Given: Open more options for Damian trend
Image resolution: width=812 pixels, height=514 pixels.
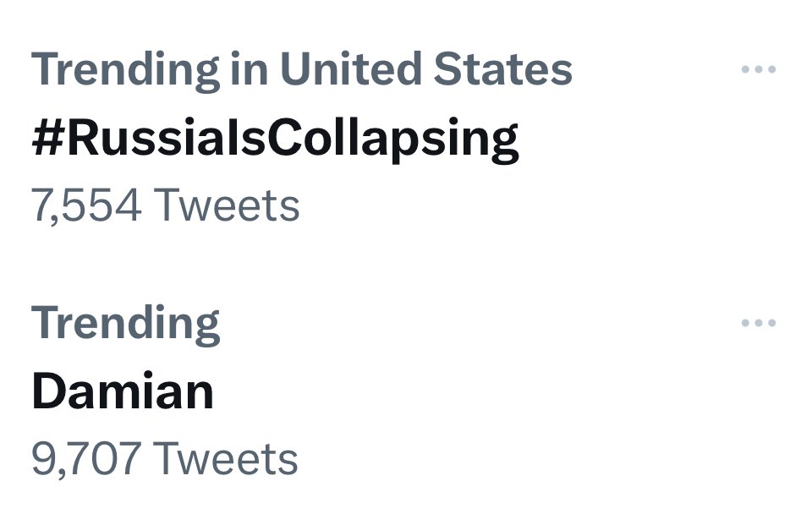Looking at the screenshot, I should 758,322.
